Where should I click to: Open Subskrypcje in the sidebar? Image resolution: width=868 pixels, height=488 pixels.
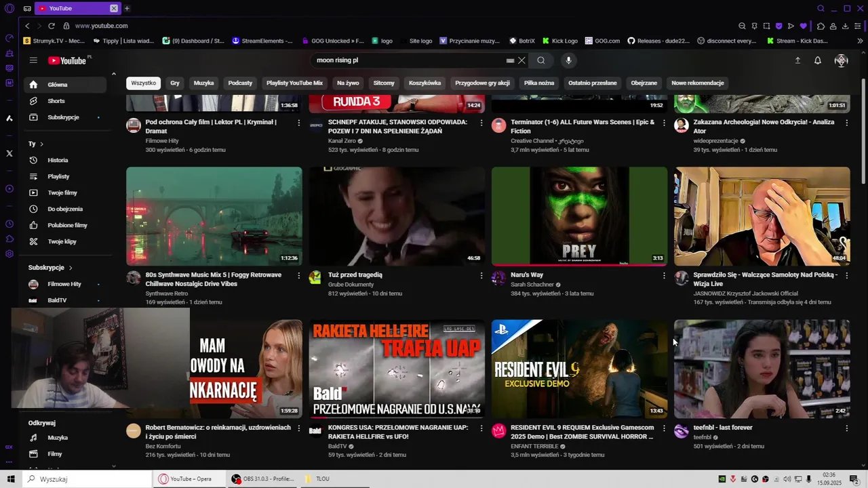(x=66, y=117)
